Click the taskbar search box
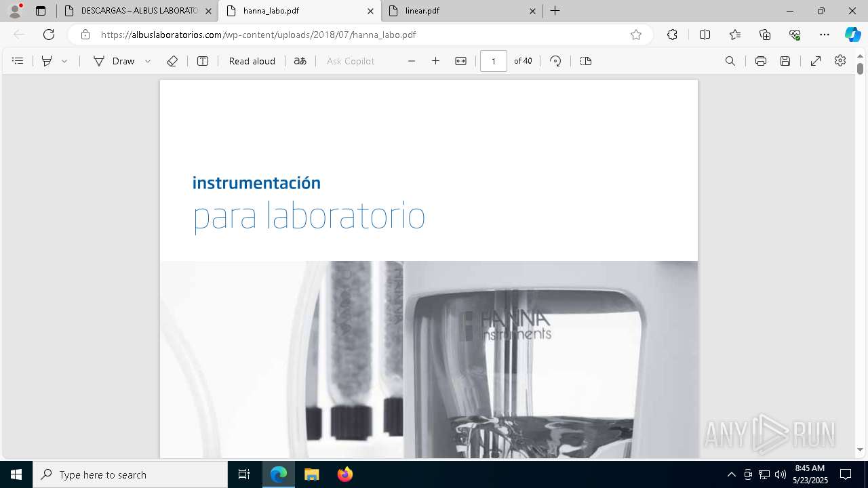Viewport: 868px width, 488px height. pyautogui.click(x=130, y=474)
